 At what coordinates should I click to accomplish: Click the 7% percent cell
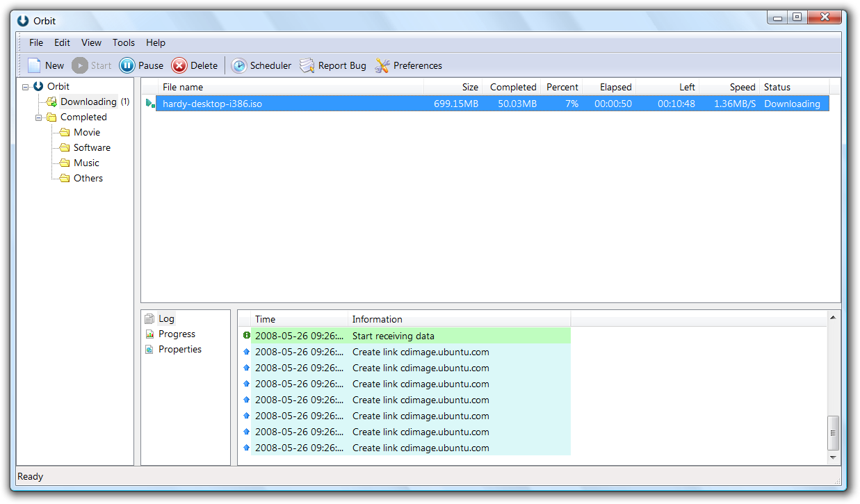point(571,104)
